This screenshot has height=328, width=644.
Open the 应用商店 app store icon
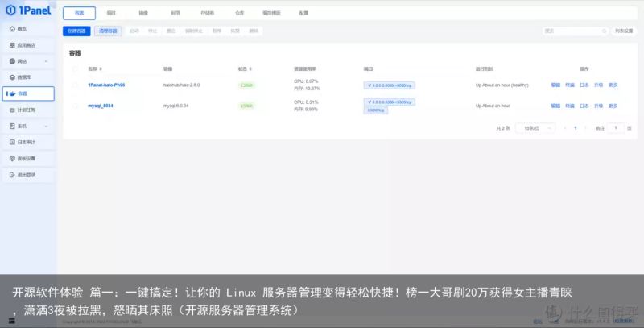pyautogui.click(x=12, y=45)
